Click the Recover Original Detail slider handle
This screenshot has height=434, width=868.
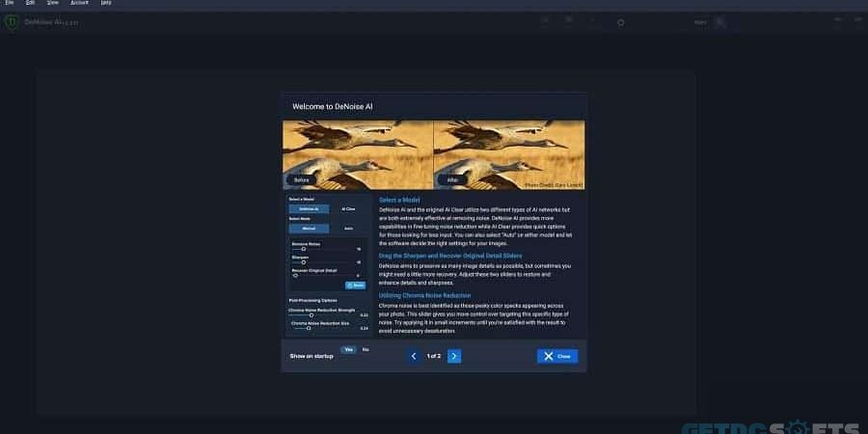click(x=295, y=275)
